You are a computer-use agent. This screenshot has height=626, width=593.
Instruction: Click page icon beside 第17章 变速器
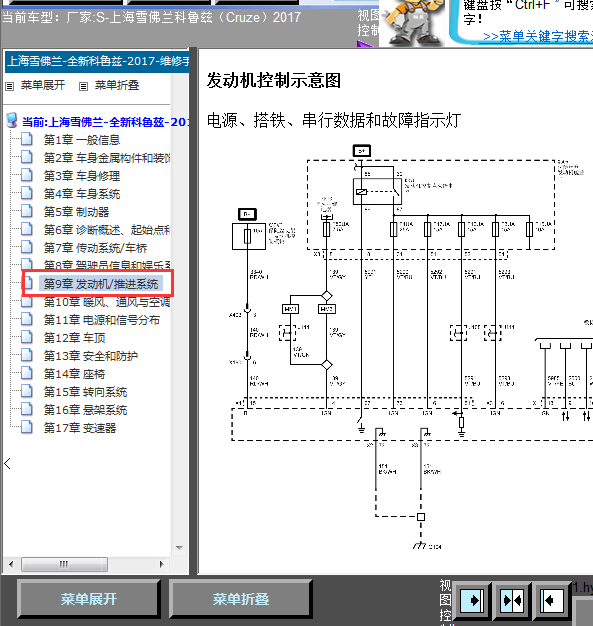[x=27, y=427]
